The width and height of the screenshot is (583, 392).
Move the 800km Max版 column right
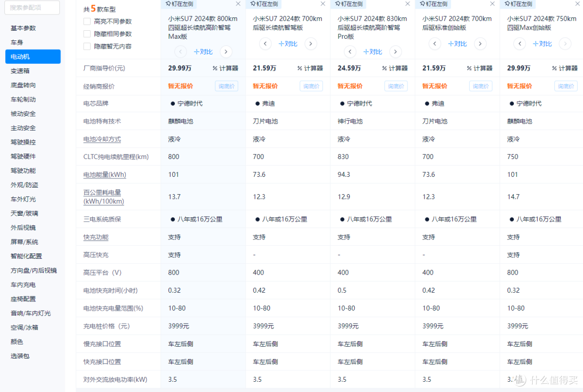[x=226, y=52]
